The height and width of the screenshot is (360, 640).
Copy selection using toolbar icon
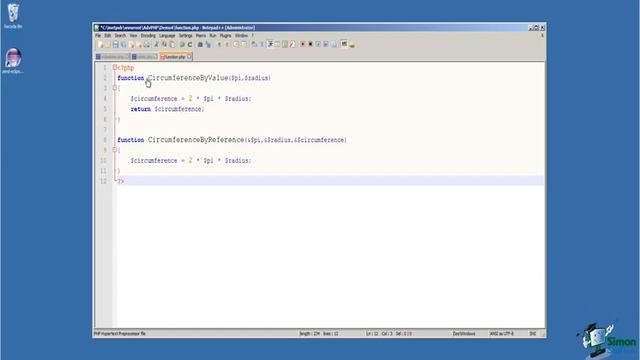pos(164,44)
